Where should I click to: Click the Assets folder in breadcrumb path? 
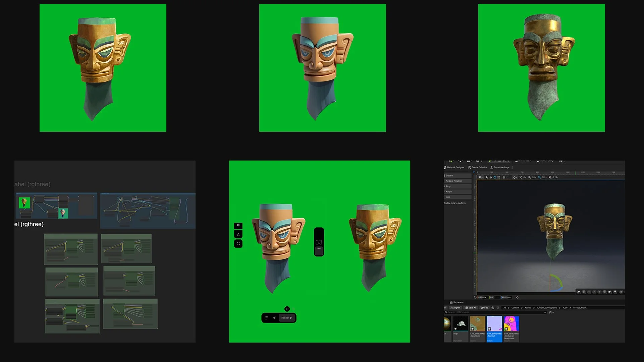pos(528,308)
